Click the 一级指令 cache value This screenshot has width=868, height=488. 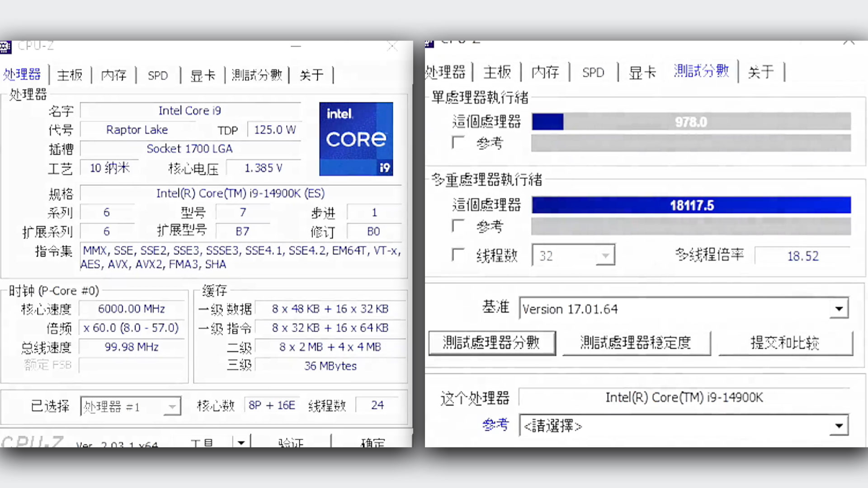point(330,328)
